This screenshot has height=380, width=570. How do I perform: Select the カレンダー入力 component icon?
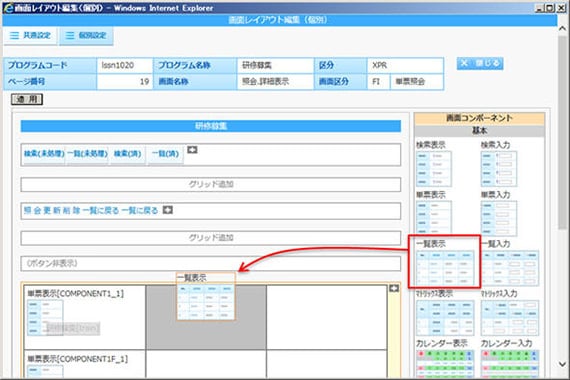point(510,364)
